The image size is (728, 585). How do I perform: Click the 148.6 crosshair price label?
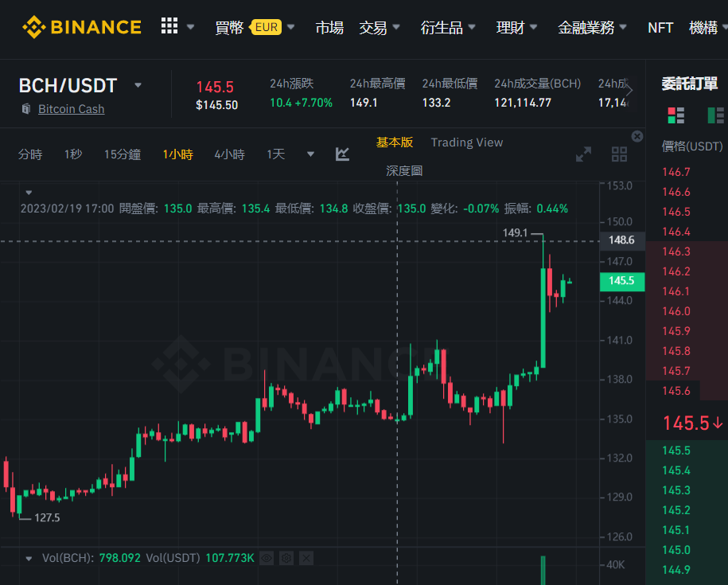tap(622, 240)
